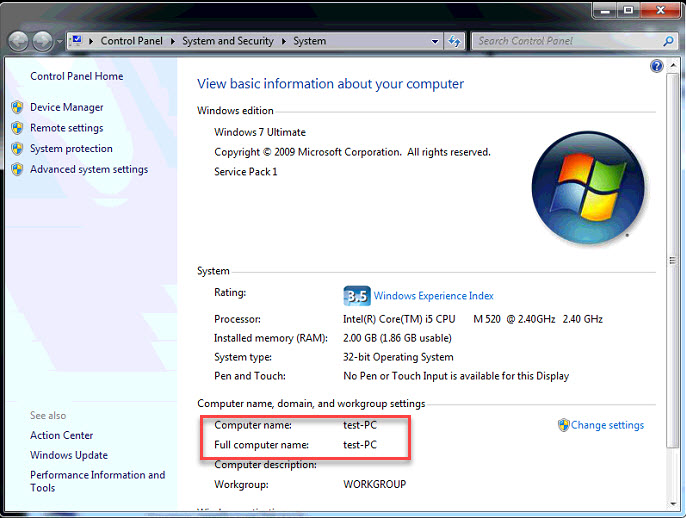The width and height of the screenshot is (686, 518).
Task: Click the address bar refresh button
Action: [x=455, y=42]
